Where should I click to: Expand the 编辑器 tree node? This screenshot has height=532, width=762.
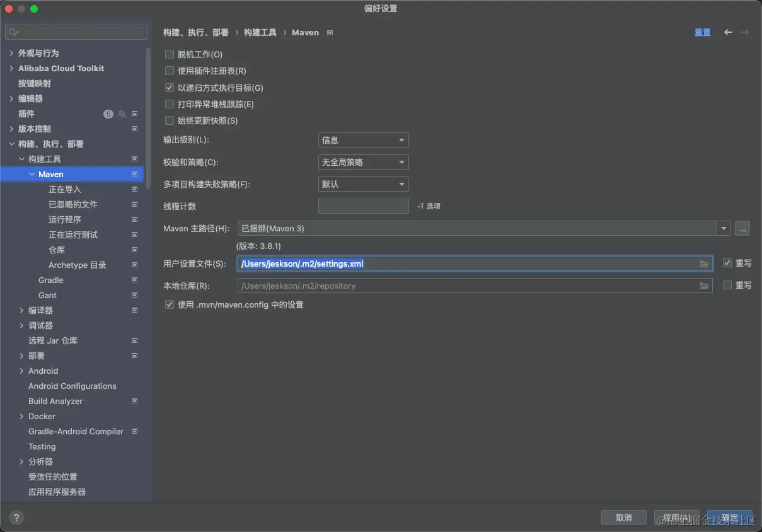coord(11,99)
